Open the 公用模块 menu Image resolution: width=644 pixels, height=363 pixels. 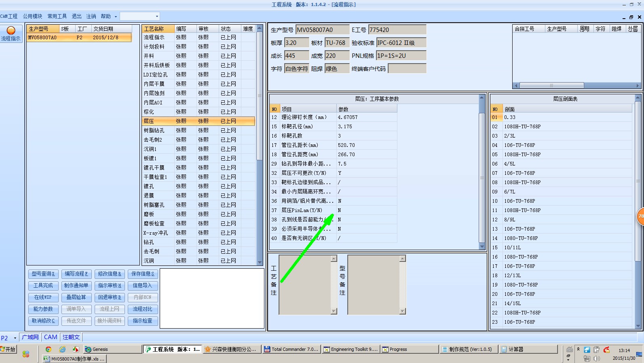pyautogui.click(x=32, y=16)
